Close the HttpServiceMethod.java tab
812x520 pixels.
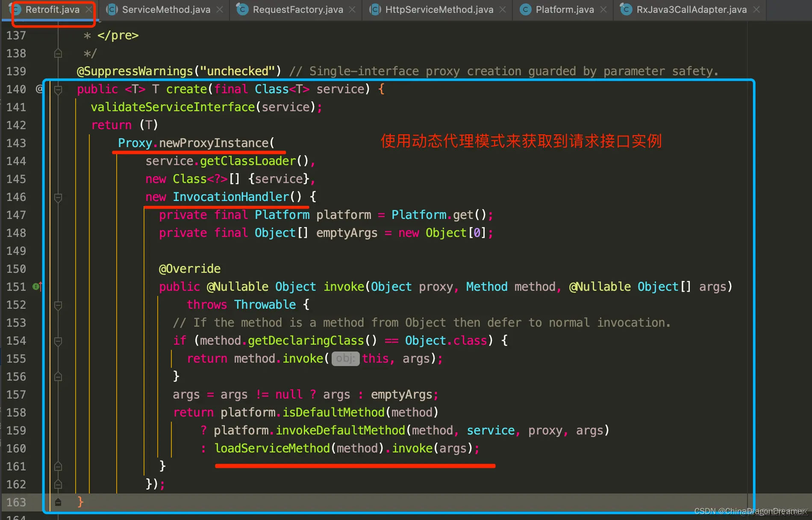pos(503,9)
